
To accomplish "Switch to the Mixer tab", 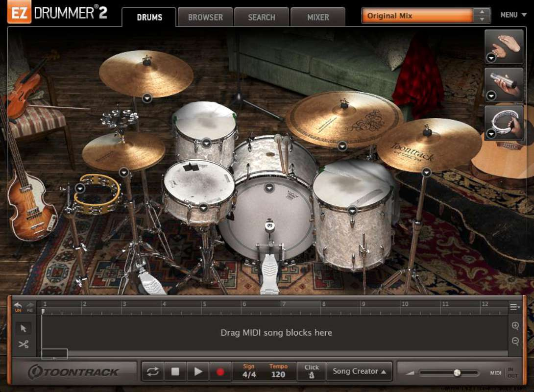I will [x=317, y=17].
